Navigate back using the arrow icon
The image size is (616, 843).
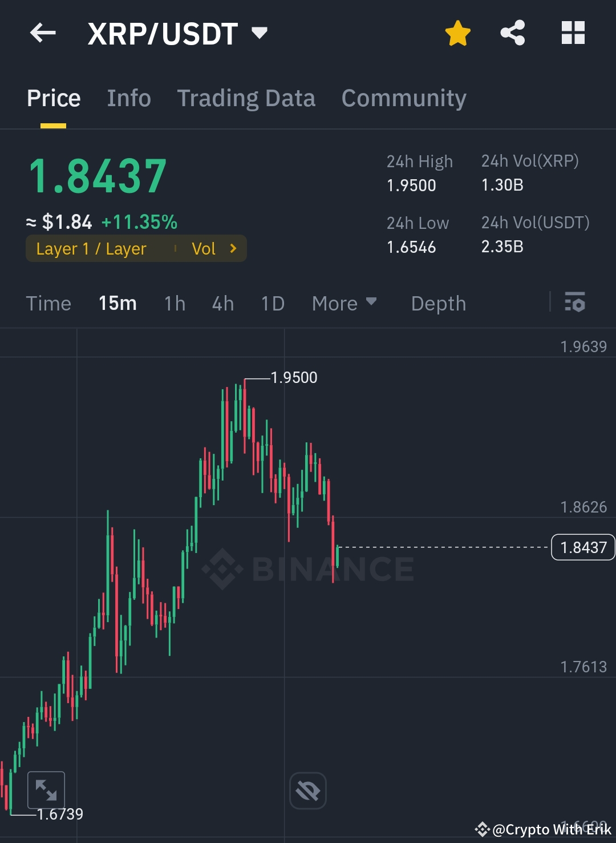coord(42,33)
